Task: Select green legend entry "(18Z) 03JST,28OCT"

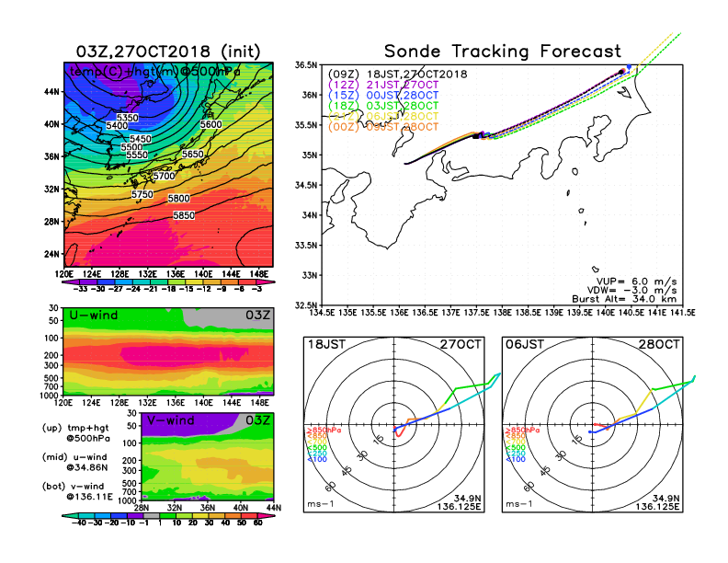Action: tap(383, 106)
